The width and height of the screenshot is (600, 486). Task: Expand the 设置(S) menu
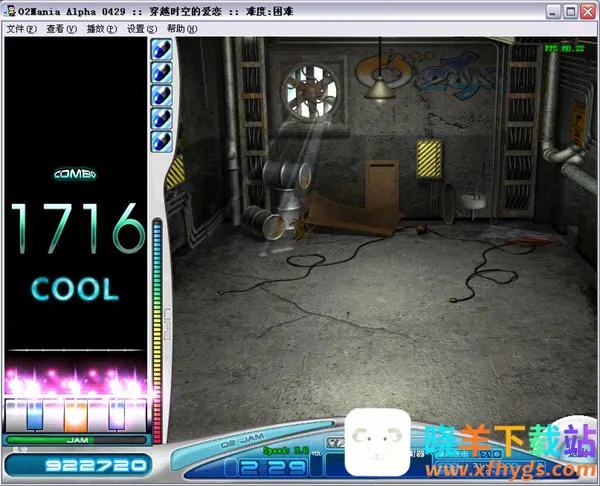[142, 29]
